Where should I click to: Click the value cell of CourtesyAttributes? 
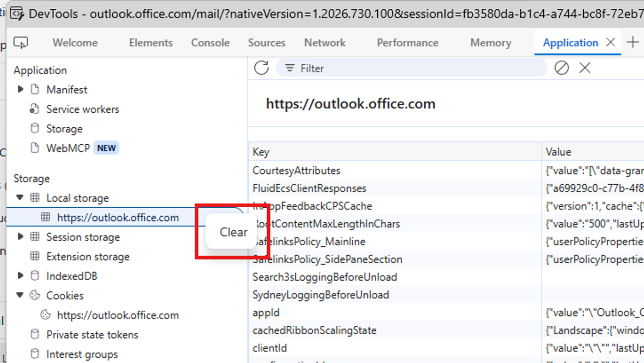click(x=593, y=170)
